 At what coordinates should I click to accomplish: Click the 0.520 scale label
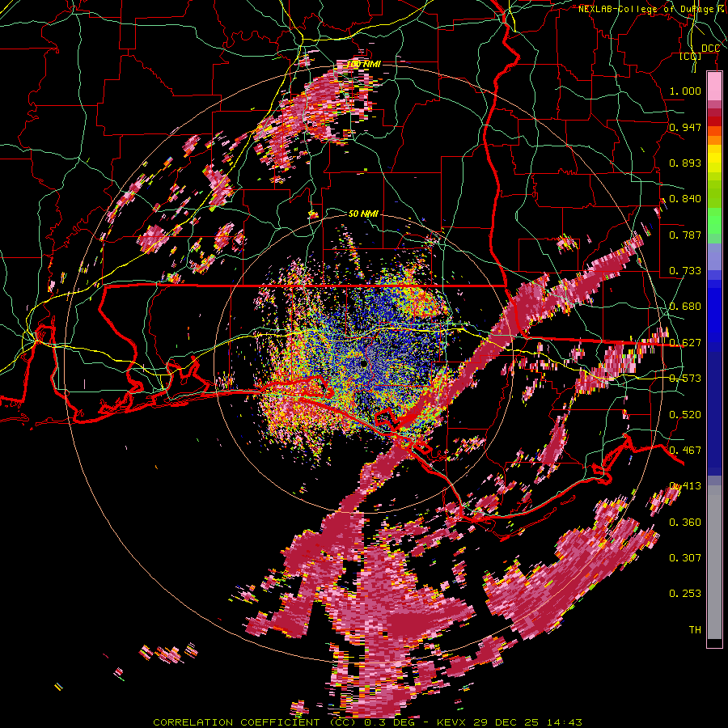pos(685,415)
